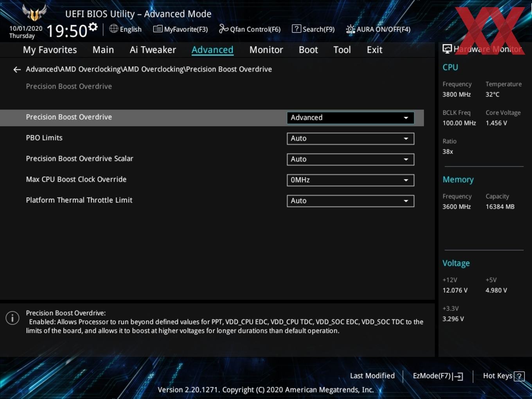Select the PBO Limits row label
The image size is (532, 399).
[x=44, y=138]
